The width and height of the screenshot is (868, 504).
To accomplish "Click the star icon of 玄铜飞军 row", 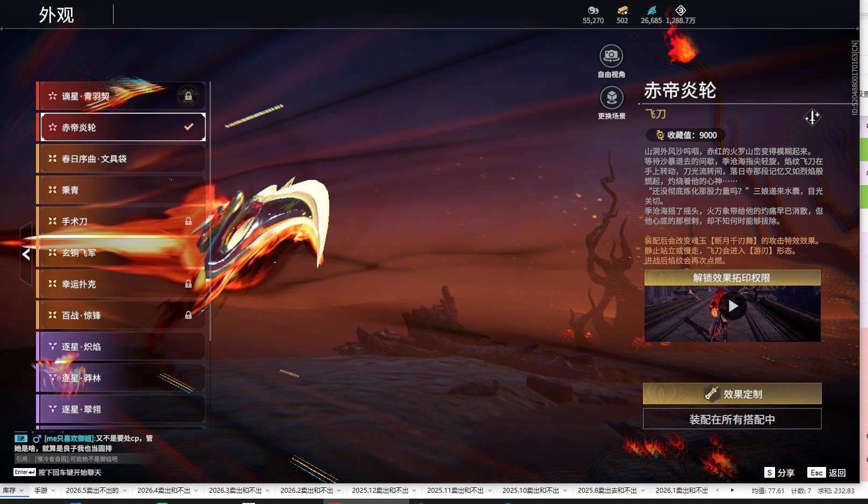I will [53, 252].
